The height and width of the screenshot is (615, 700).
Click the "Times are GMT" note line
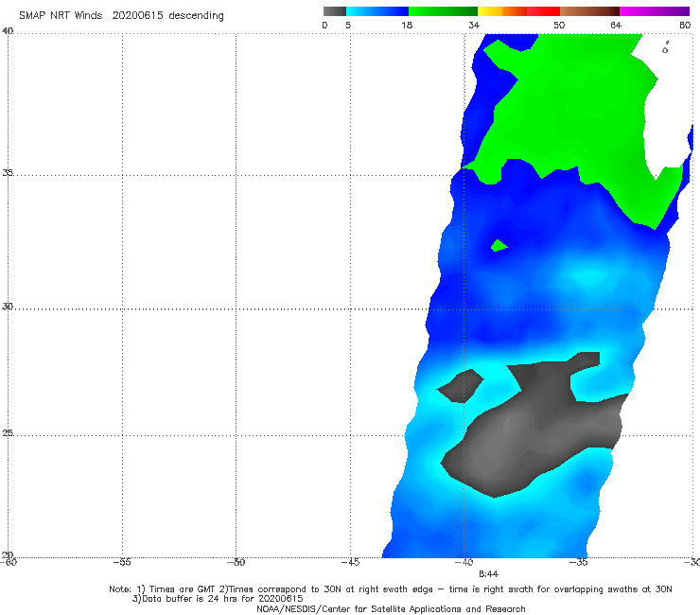(390, 589)
